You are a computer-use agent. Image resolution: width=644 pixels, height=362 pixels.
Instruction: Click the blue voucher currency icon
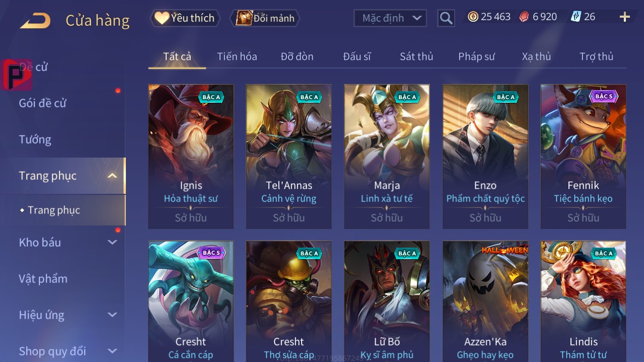click(576, 17)
